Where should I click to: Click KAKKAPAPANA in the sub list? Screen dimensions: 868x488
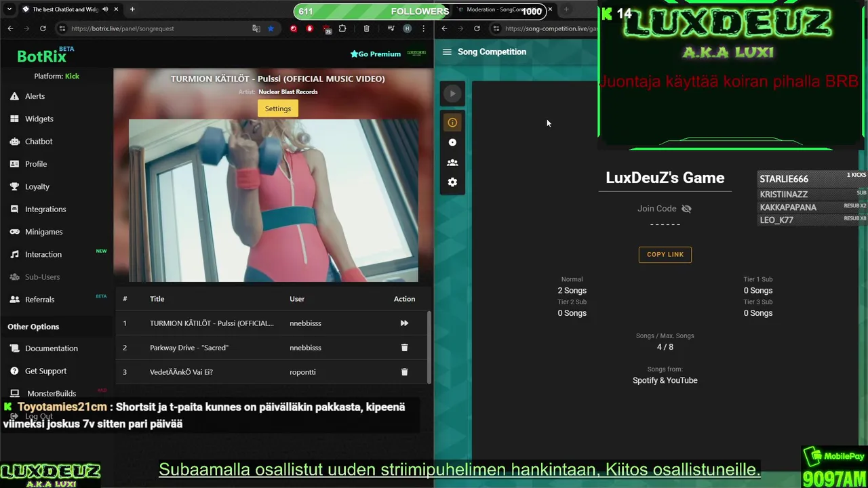coord(788,207)
